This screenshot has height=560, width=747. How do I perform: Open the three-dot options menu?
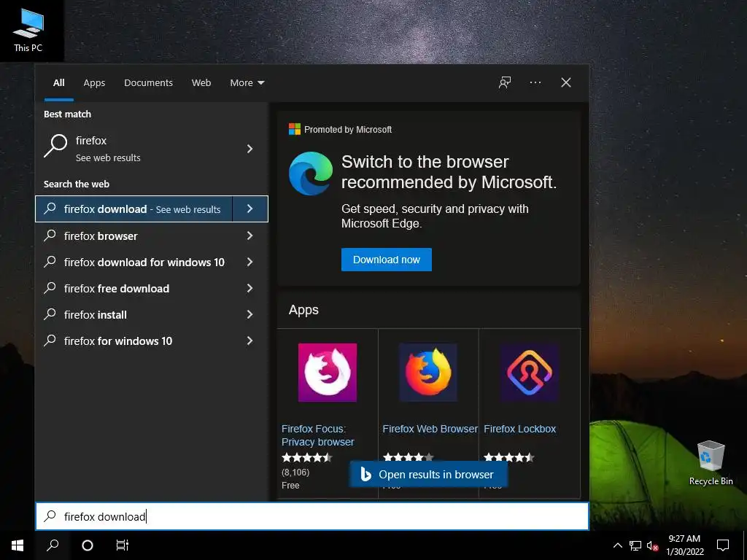pos(535,82)
